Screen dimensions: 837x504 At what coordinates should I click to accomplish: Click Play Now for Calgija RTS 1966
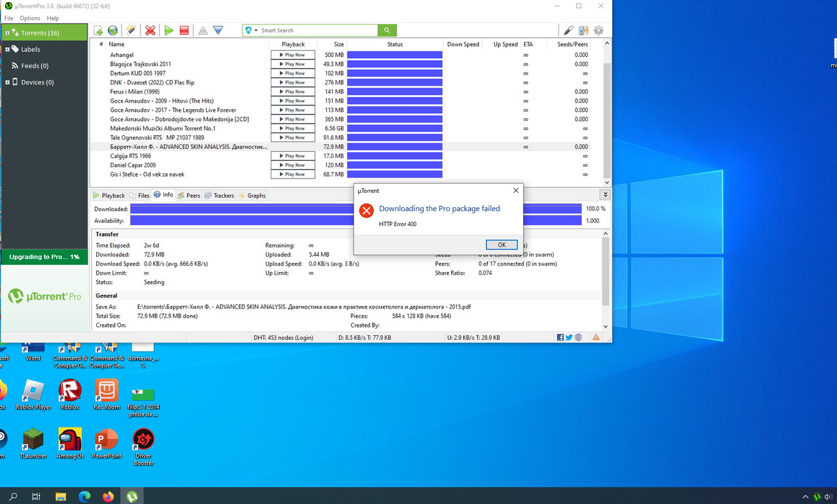293,156
